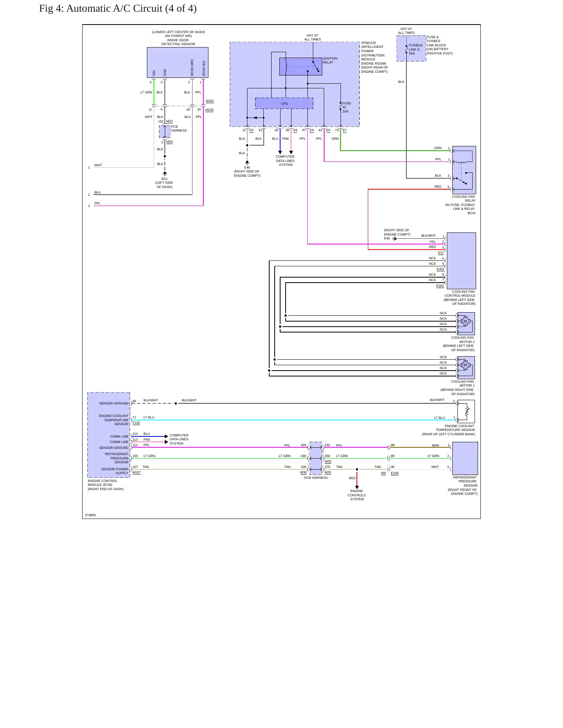
Task: Click the red arrow to Engine Controls System
Action: click(x=357, y=487)
